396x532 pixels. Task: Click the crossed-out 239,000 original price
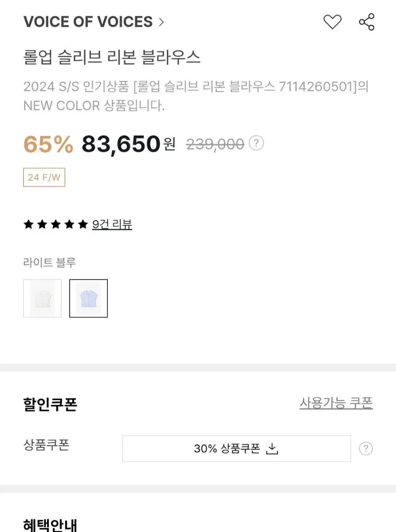(215, 144)
